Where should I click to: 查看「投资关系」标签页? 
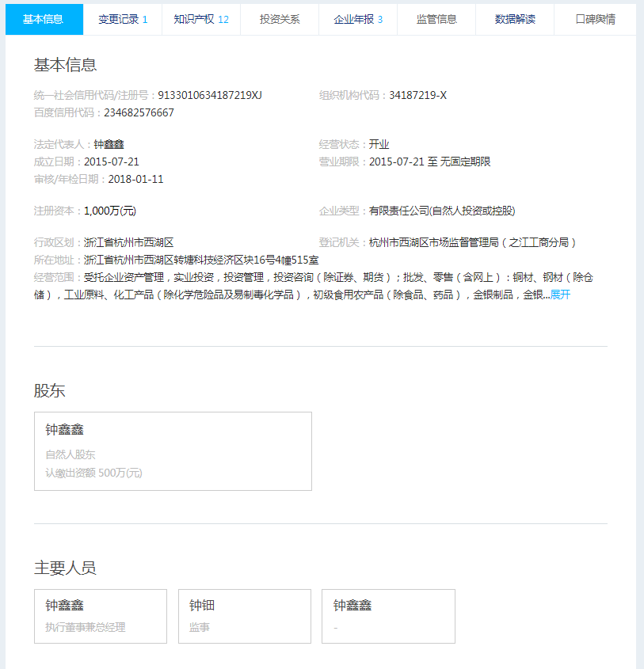point(278,19)
